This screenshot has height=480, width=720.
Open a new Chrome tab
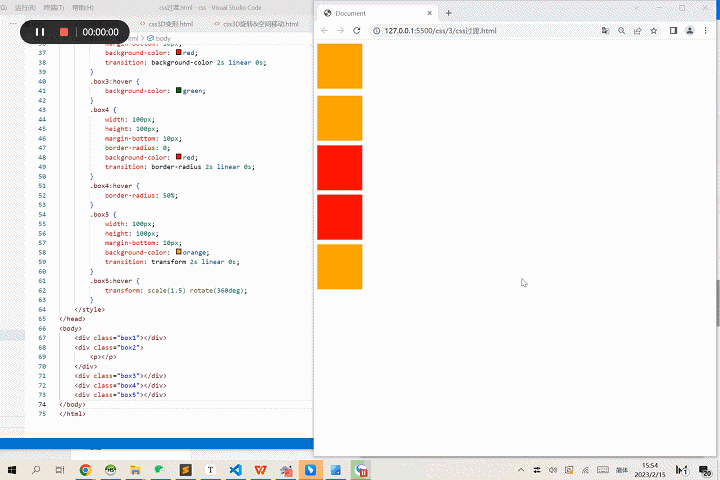pos(449,13)
